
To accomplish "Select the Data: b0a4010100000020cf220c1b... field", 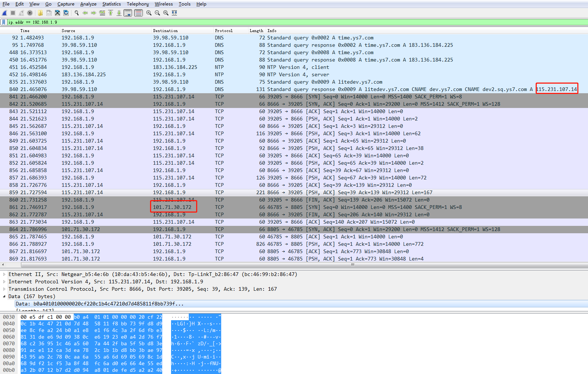I will (x=301, y=304).
